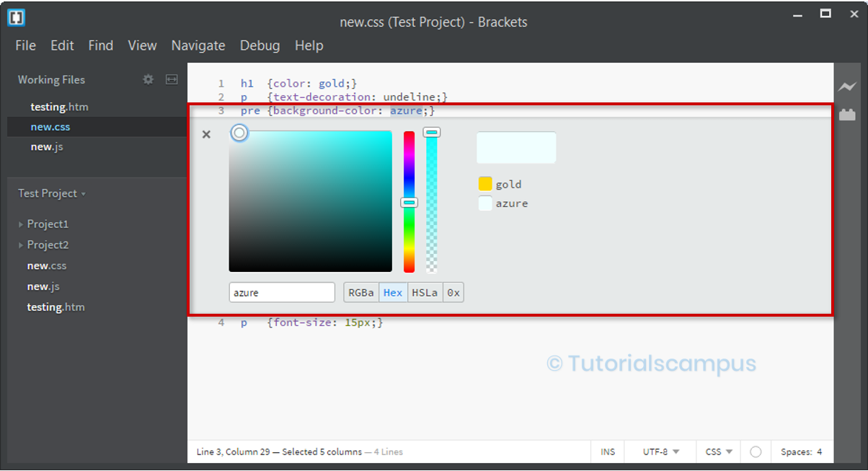Open the View menu

142,45
